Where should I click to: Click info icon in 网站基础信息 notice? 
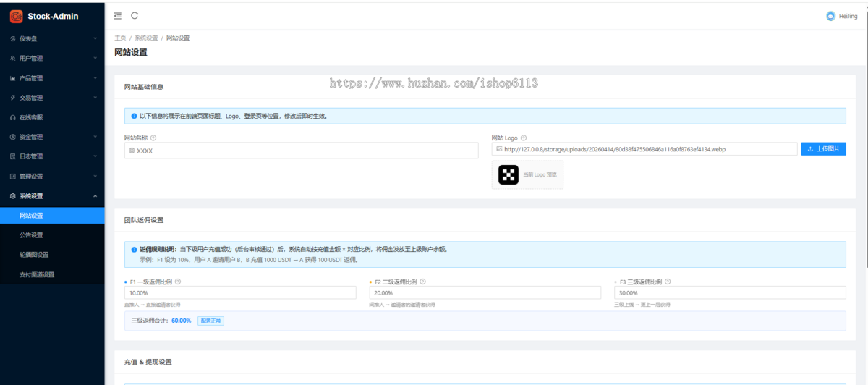click(134, 116)
